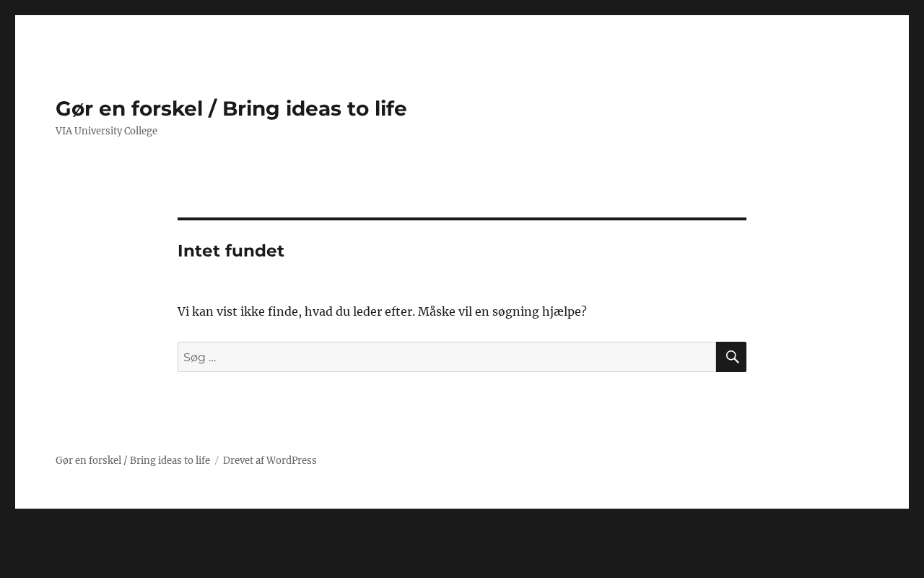Select the "Intet fundet" heading
The height and width of the screenshot is (578, 924).
point(231,251)
